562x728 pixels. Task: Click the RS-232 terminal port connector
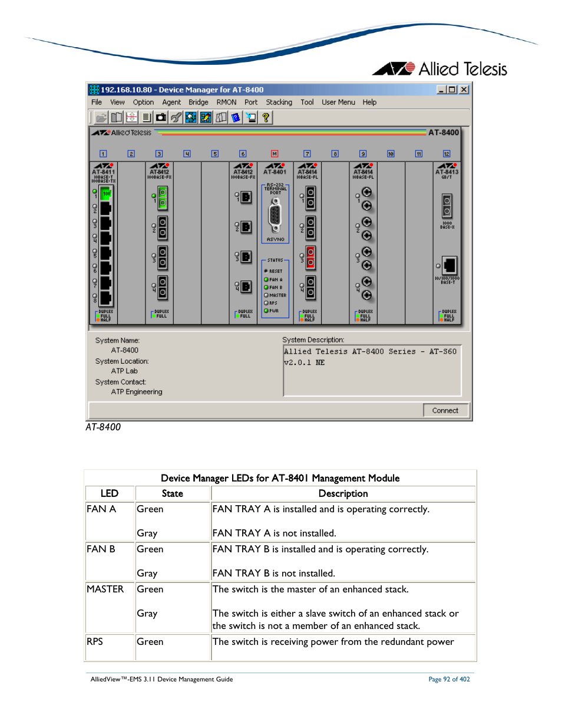click(275, 215)
